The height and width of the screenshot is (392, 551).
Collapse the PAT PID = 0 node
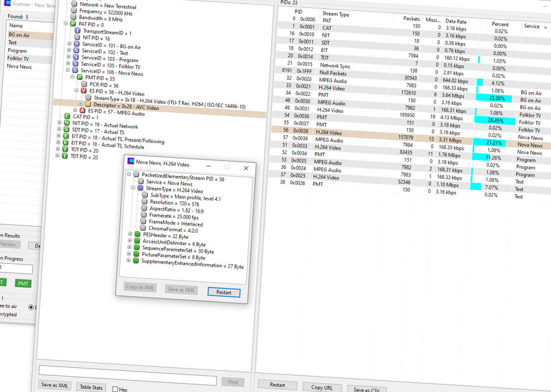[x=66, y=23]
